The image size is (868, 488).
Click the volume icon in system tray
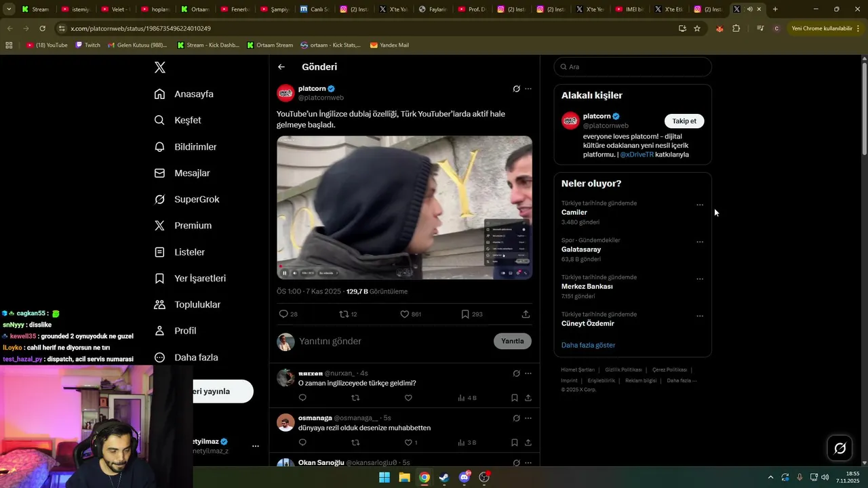tap(825, 477)
